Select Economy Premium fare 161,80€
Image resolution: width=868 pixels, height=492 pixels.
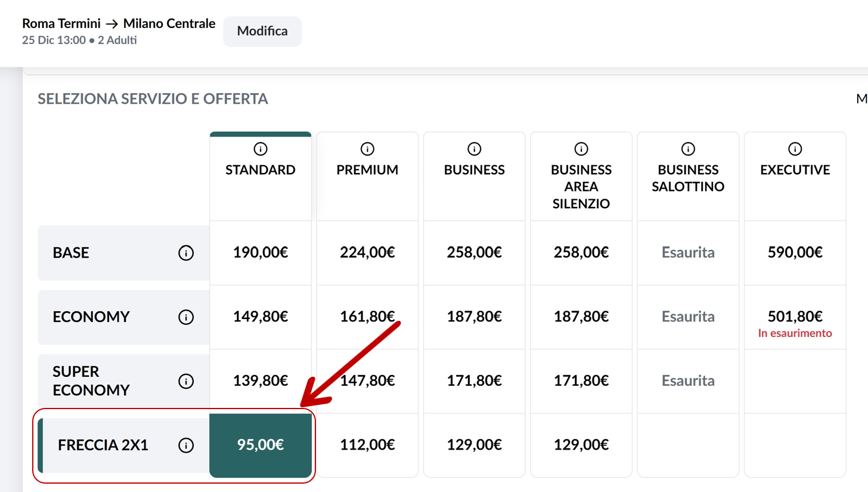pos(367,317)
